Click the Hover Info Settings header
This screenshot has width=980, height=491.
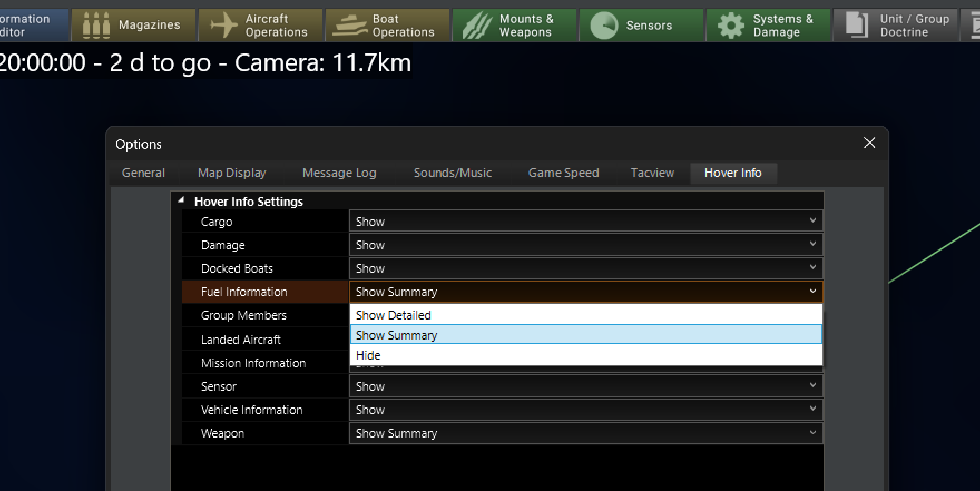coord(248,202)
